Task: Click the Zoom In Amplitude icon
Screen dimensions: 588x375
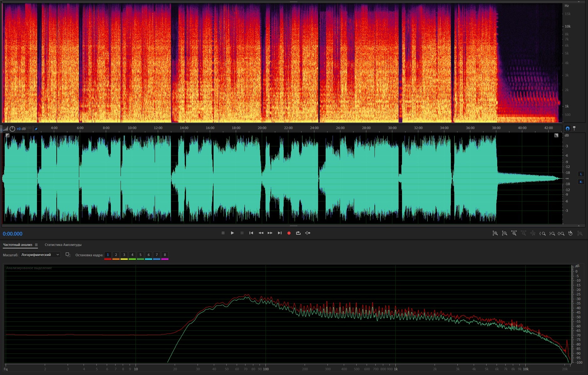Action: (x=495, y=233)
